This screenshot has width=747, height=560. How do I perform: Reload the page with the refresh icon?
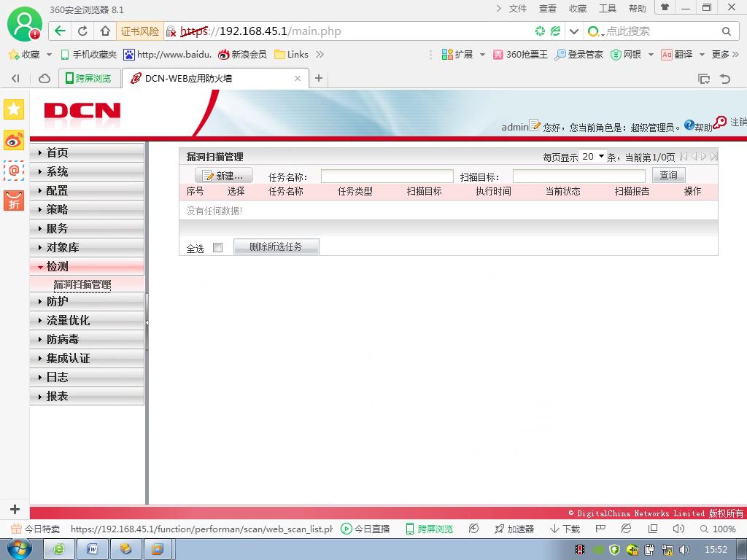coord(82,31)
